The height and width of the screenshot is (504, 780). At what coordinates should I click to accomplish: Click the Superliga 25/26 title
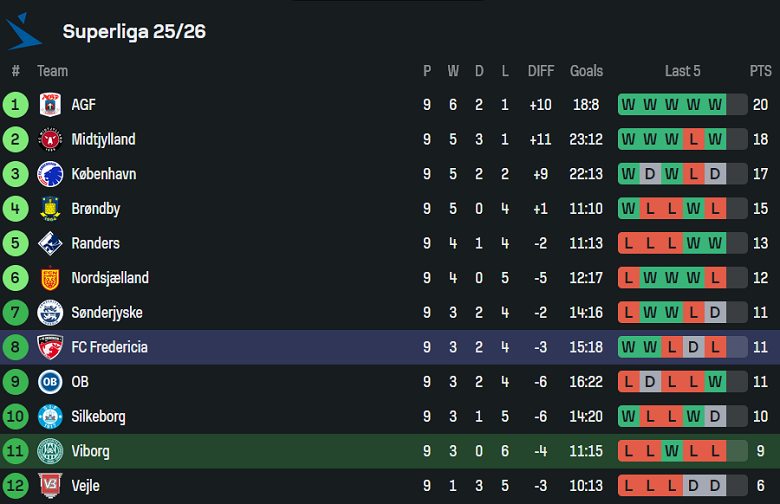pyautogui.click(x=134, y=31)
